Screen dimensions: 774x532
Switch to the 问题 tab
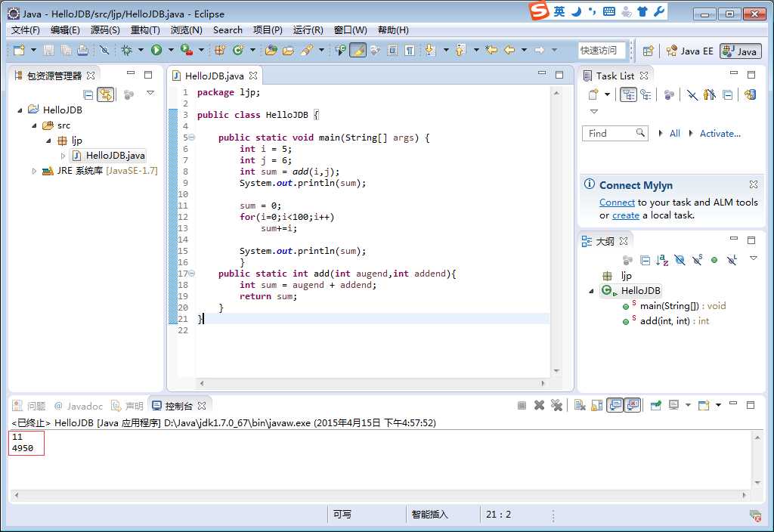(x=29, y=406)
